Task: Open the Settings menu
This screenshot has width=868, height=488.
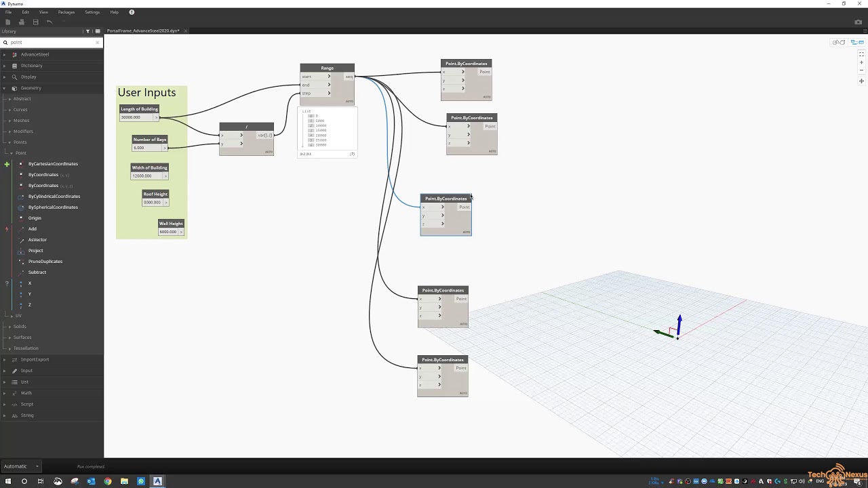Action: [x=92, y=12]
